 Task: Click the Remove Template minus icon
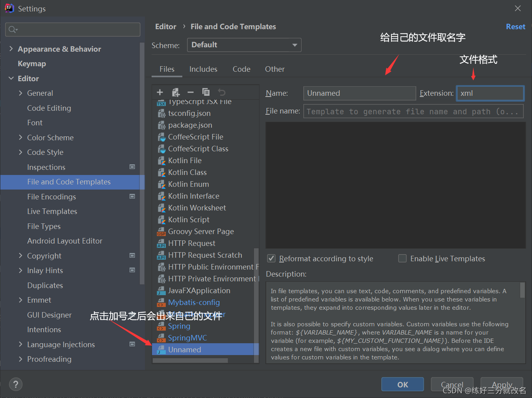coord(191,92)
